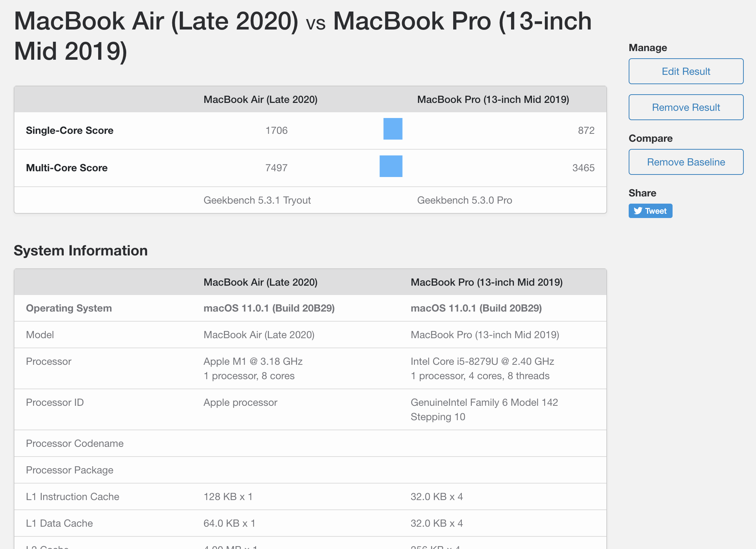Screen dimensions: 756x549
Task: Click the L1 Instruction Cache label
Action: click(x=72, y=497)
